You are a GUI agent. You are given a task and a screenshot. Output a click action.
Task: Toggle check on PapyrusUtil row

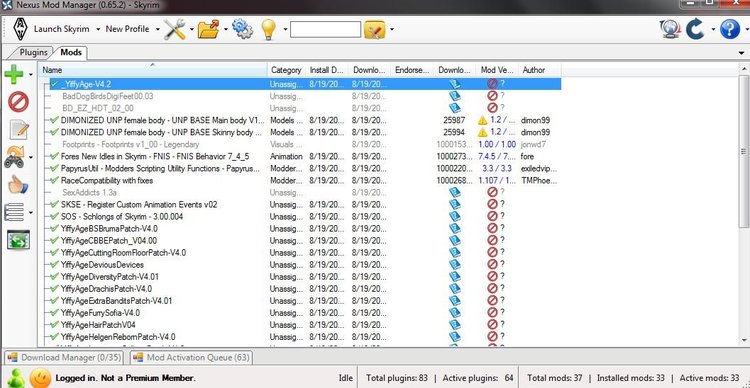coord(55,168)
